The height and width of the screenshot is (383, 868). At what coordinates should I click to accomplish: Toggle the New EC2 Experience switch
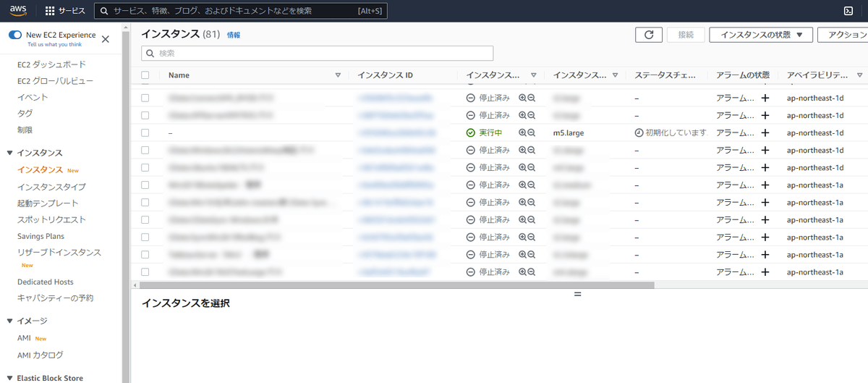[x=15, y=35]
